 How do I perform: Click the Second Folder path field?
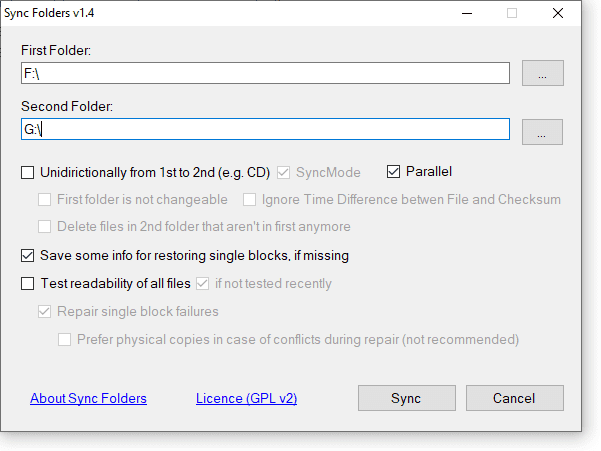pos(265,130)
